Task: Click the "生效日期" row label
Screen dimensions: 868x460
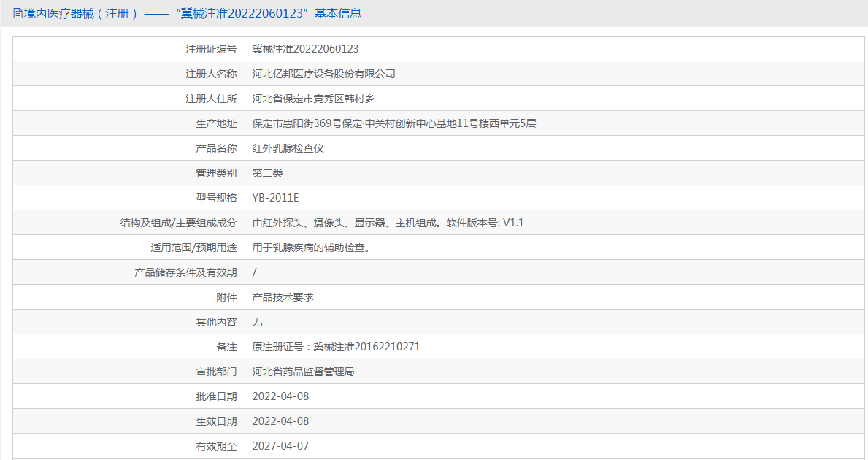Action: [x=216, y=422]
